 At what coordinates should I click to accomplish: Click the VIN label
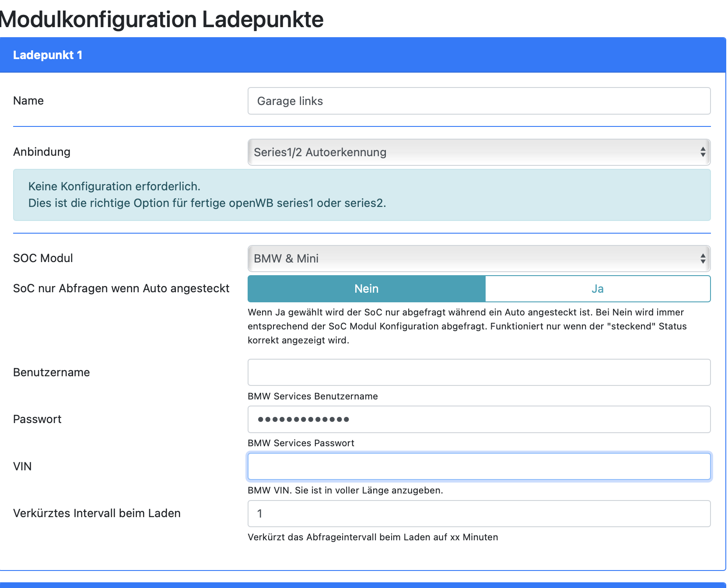(x=22, y=466)
